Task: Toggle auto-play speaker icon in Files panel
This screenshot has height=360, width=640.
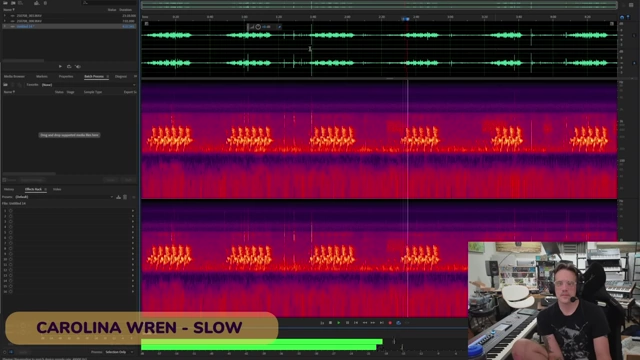Action: (78, 66)
